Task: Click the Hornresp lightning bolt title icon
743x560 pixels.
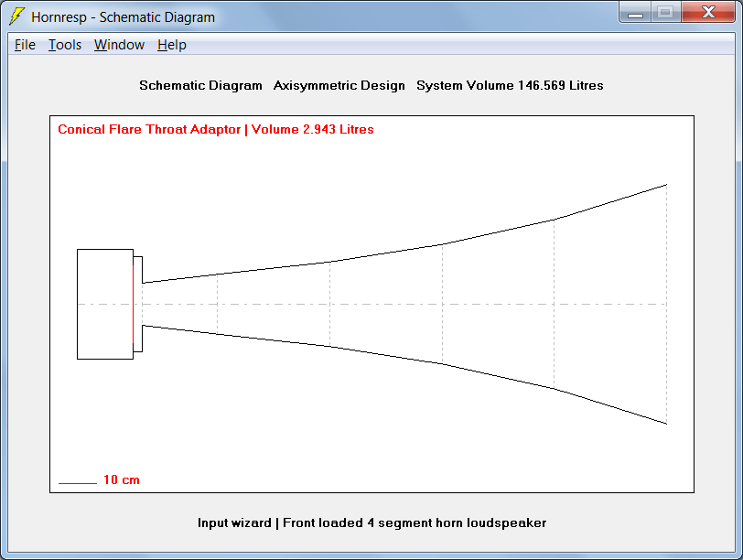Action: pos(16,16)
